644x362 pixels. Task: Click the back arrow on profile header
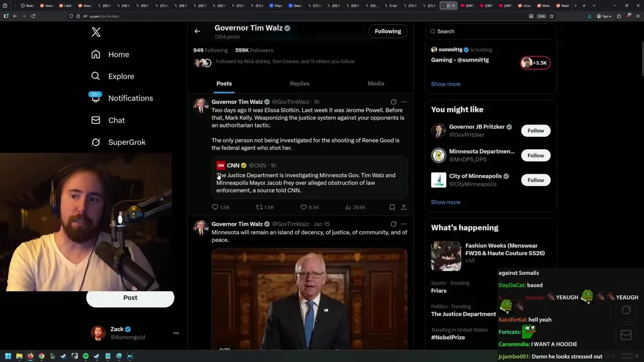click(197, 31)
